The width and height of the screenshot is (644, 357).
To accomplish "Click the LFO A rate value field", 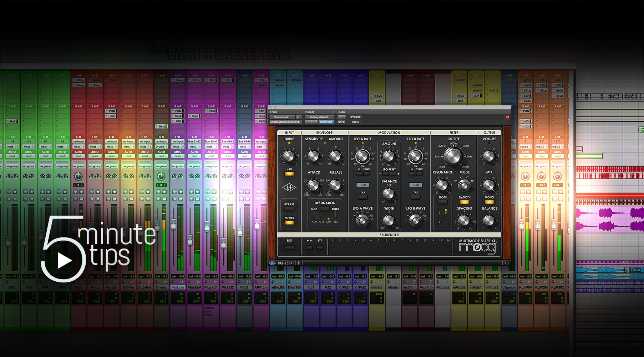I will click(362, 185).
